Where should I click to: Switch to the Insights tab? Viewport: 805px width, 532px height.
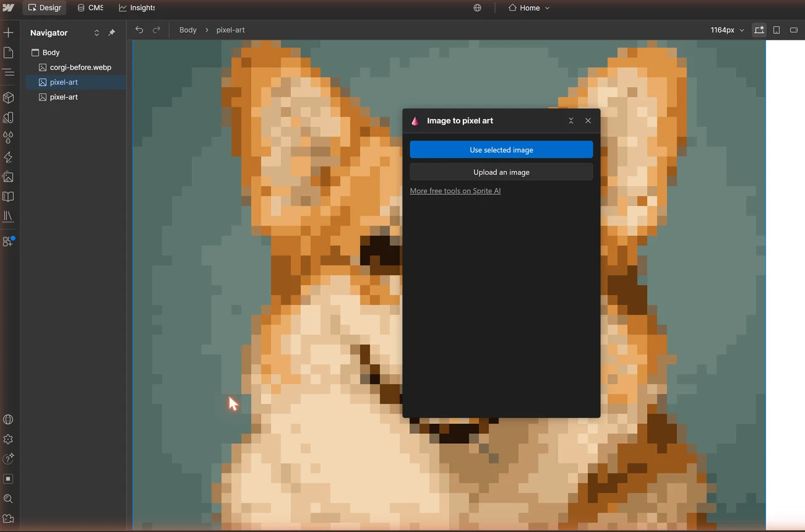137,8
